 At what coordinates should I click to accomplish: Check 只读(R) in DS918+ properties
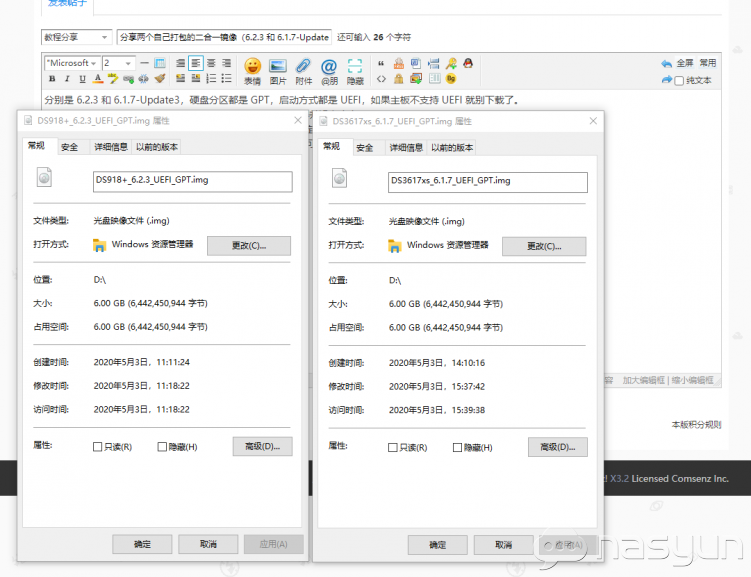click(x=97, y=447)
